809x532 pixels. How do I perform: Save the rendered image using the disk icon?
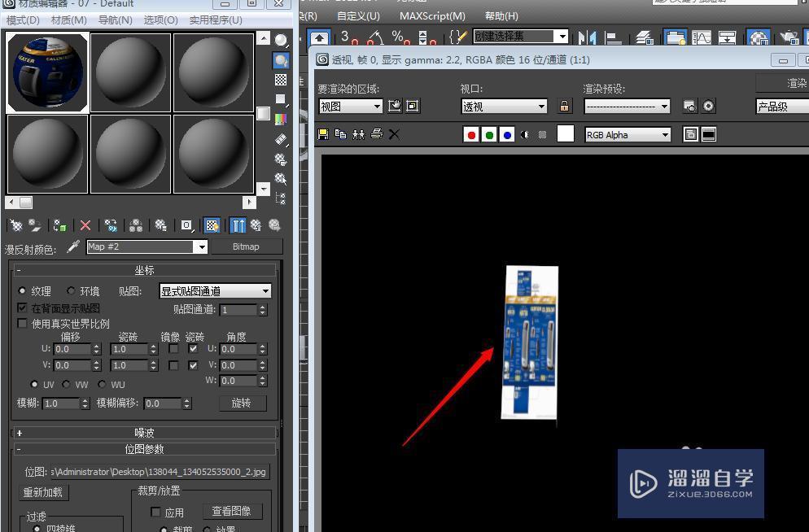(322, 133)
